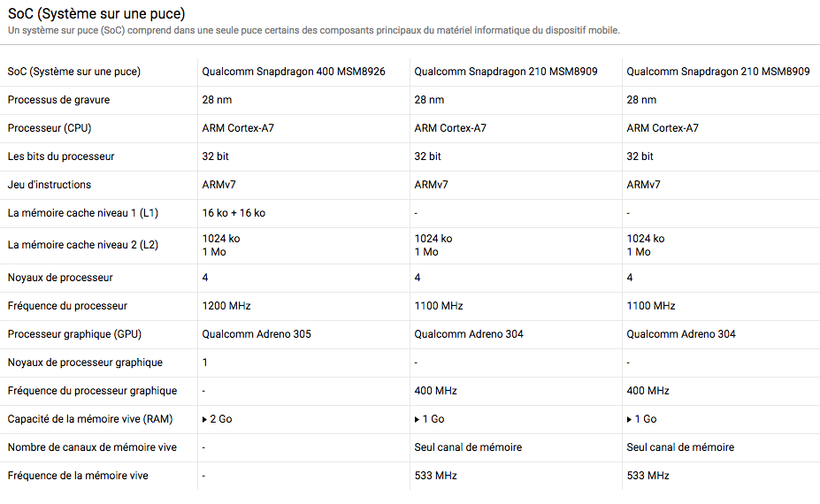Click the 1200 MHz processor frequency cell

tap(226, 306)
